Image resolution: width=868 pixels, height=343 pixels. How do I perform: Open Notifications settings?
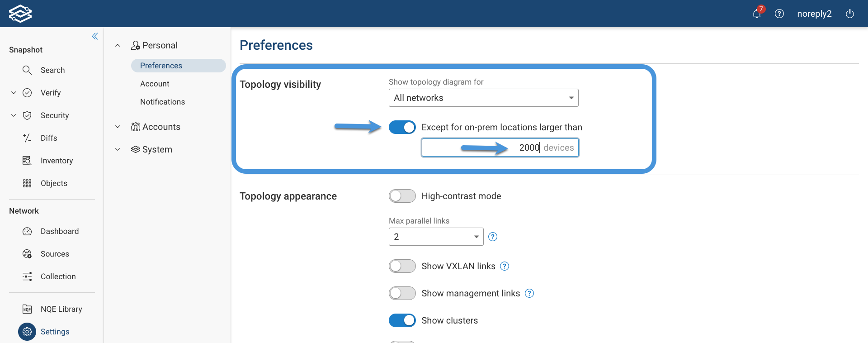[162, 102]
